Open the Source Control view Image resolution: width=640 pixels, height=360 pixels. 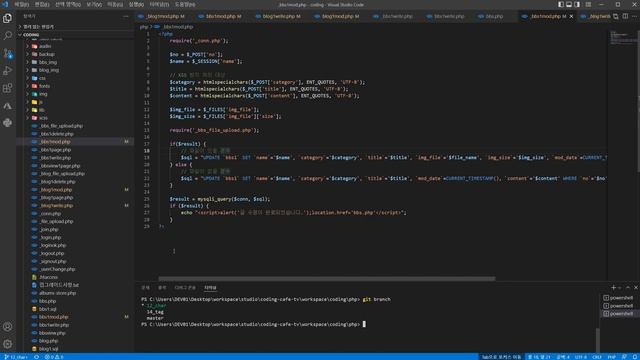coord(7,53)
